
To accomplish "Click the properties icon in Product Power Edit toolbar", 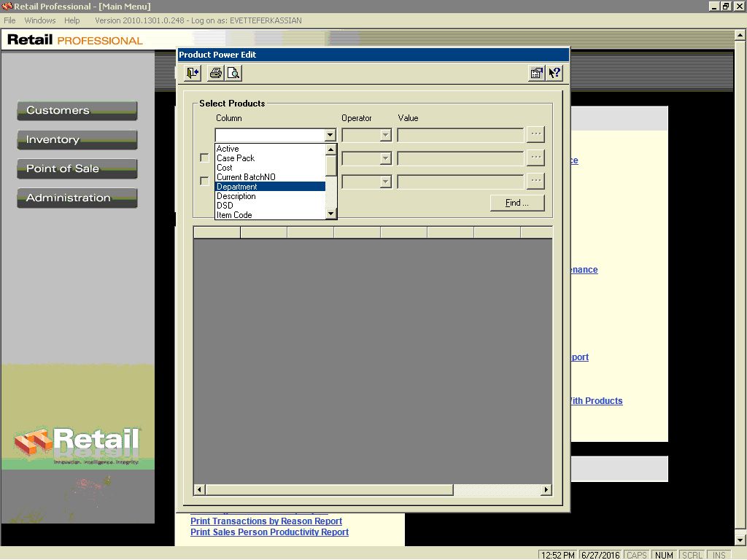I will pyautogui.click(x=536, y=73).
